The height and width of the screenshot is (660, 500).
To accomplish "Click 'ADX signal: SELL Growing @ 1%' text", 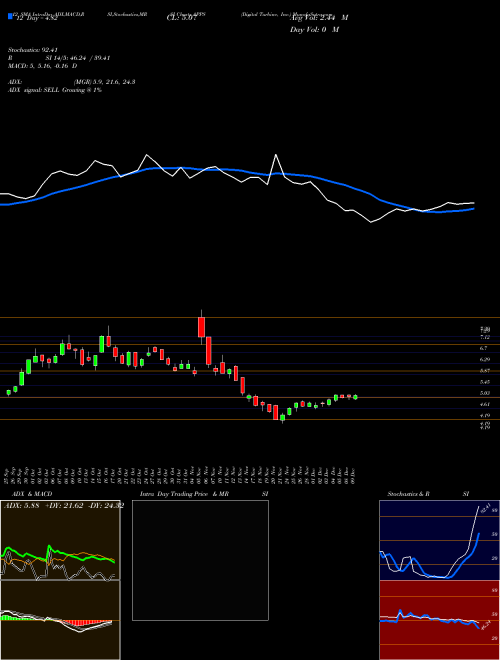I will [55, 90].
